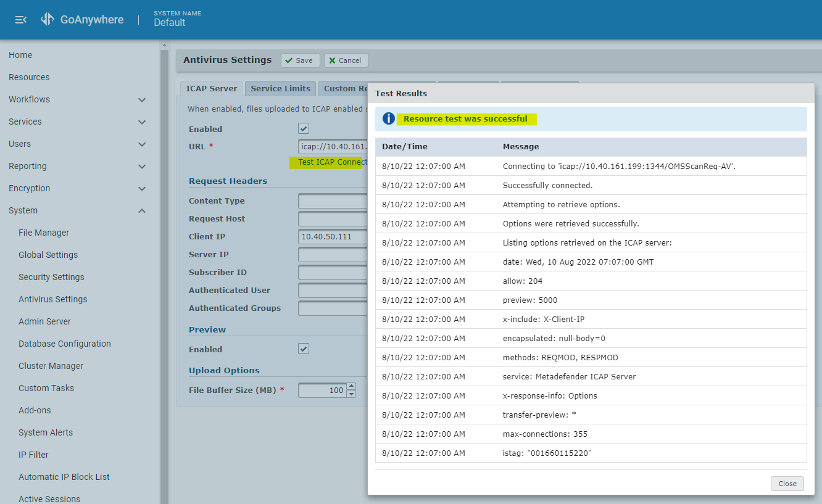The image size is (822, 504).
Task: Open Cluster Manager page
Action: click(x=51, y=366)
